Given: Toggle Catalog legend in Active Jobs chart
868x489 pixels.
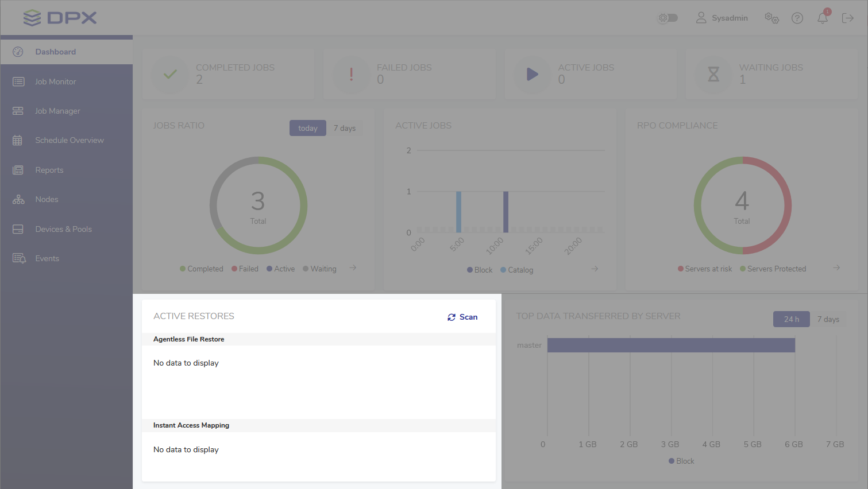Looking at the screenshot, I should 517,270.
